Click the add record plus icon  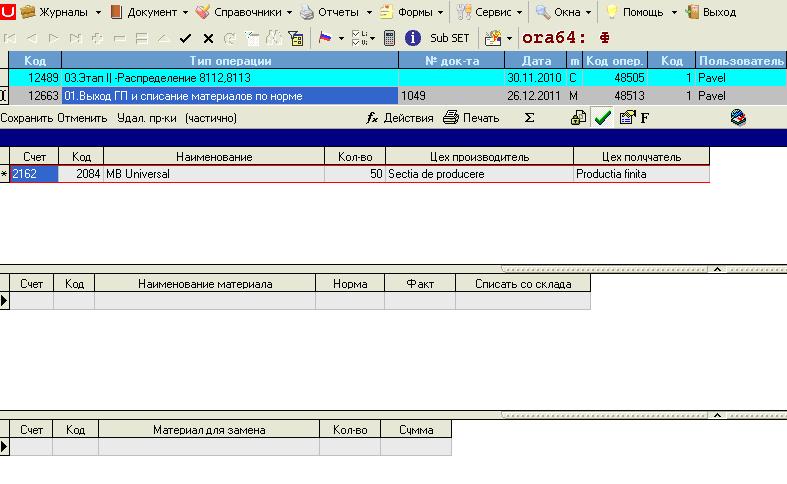click(x=97, y=38)
